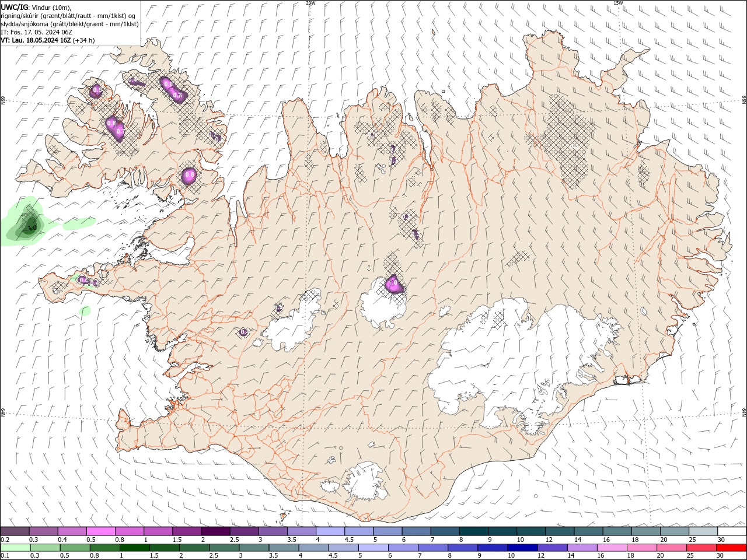Click the 0.2 dark mauve swatch on upper snow scale
This screenshot has height=560, width=747.
click(15, 531)
